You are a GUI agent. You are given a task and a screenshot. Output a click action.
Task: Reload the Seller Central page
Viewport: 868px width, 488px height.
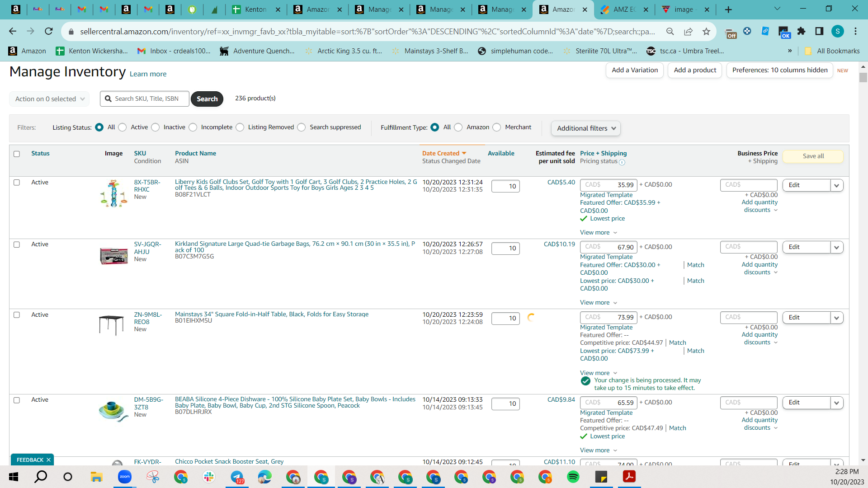[49, 31]
